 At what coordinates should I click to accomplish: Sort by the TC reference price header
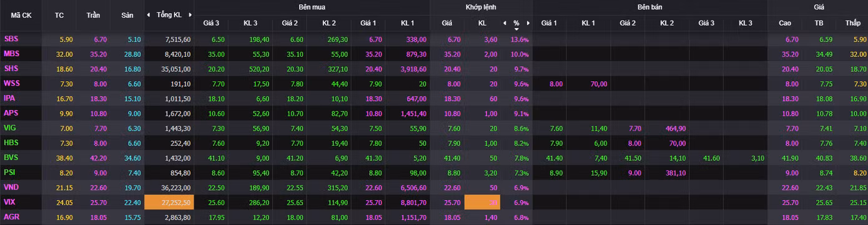click(x=59, y=15)
